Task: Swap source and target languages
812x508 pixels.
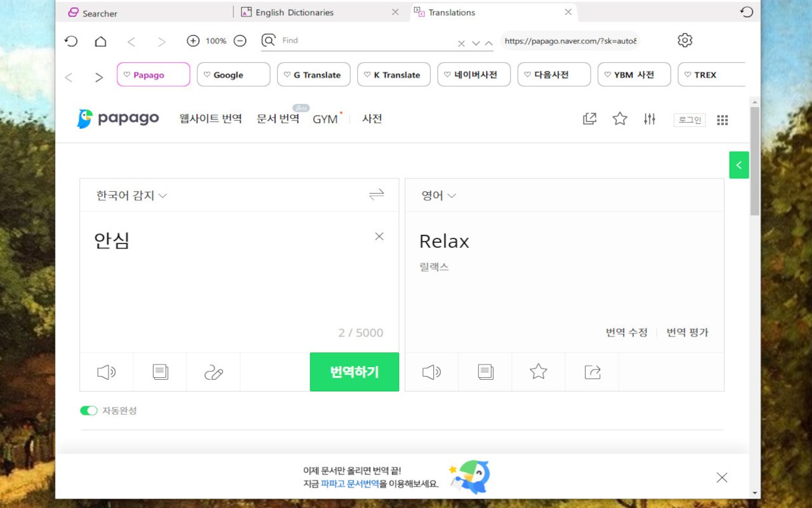Action: click(x=376, y=194)
